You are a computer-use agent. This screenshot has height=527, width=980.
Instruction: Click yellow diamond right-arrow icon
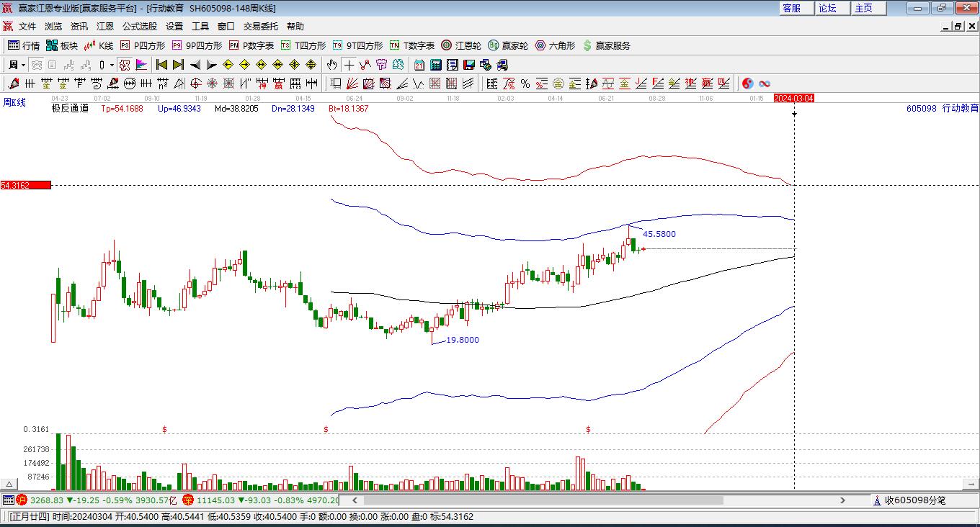(x=244, y=65)
